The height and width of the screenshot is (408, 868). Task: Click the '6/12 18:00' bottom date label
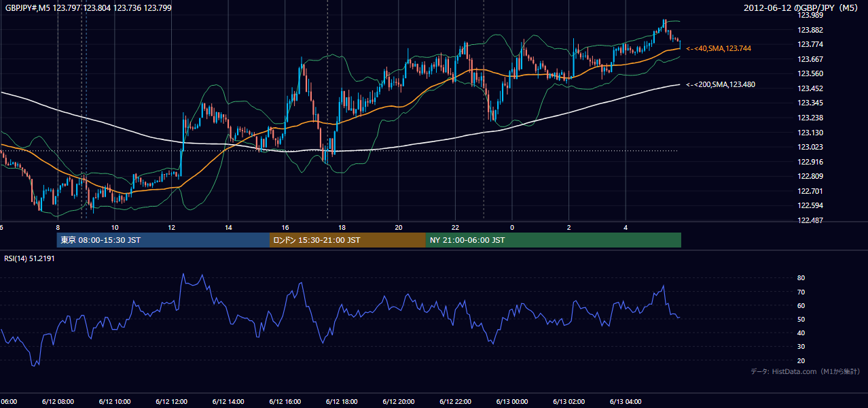(342, 402)
